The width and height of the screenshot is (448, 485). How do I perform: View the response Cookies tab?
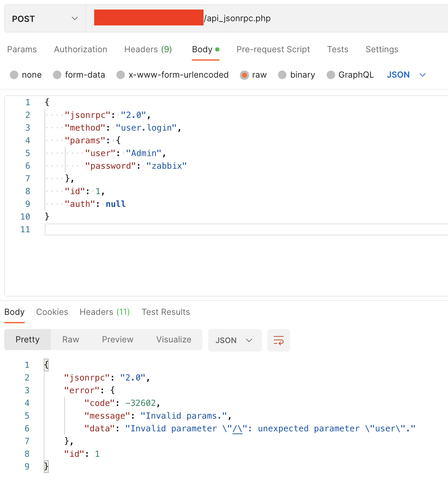[x=52, y=312]
